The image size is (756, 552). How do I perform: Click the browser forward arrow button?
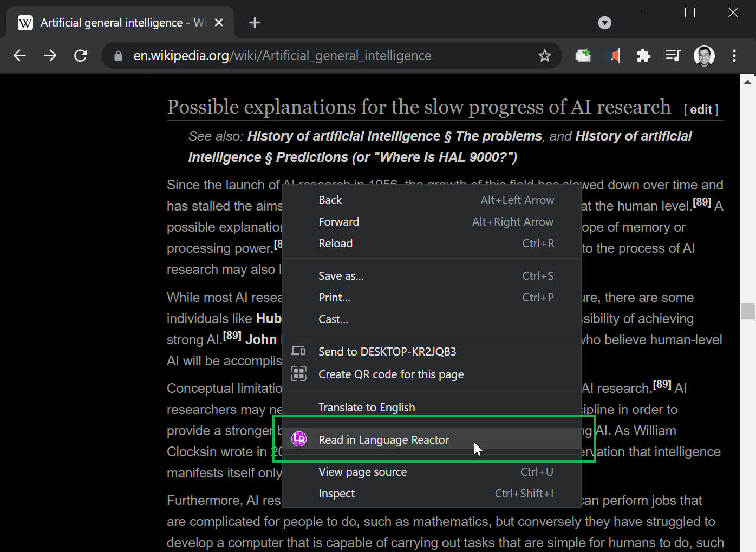coord(50,56)
